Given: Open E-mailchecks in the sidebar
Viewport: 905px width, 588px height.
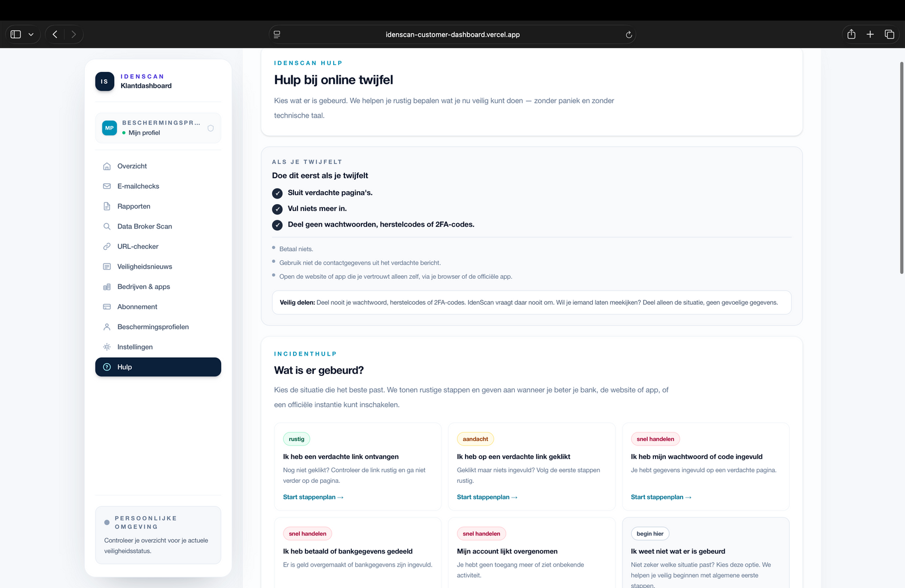Looking at the screenshot, I should 158,186.
